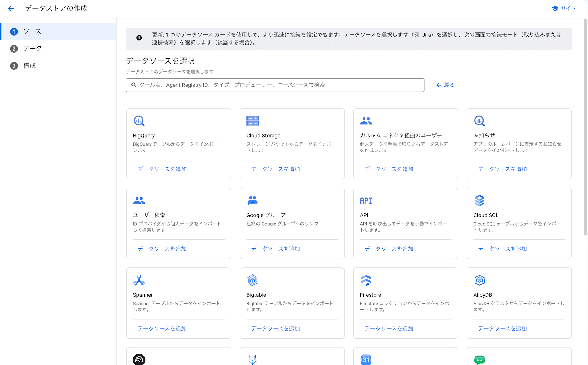
Task: Click the API card icon
Action: (x=366, y=201)
